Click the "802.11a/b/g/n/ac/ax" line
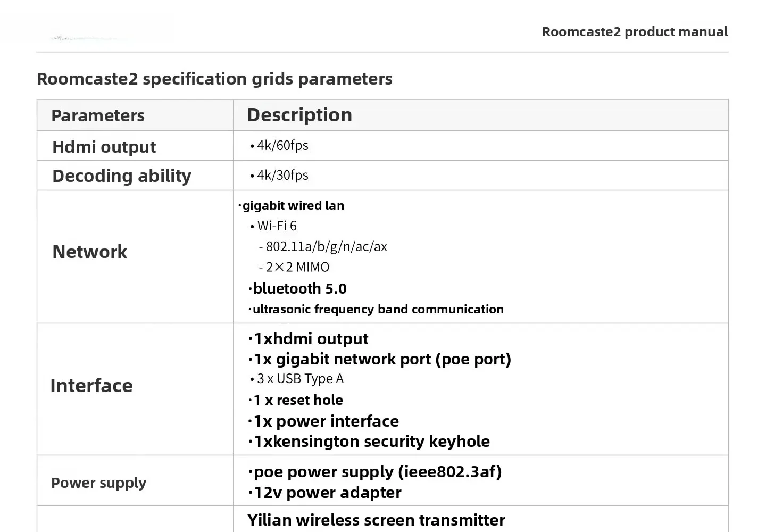Viewport: 766px width, 532px height. pos(326,246)
